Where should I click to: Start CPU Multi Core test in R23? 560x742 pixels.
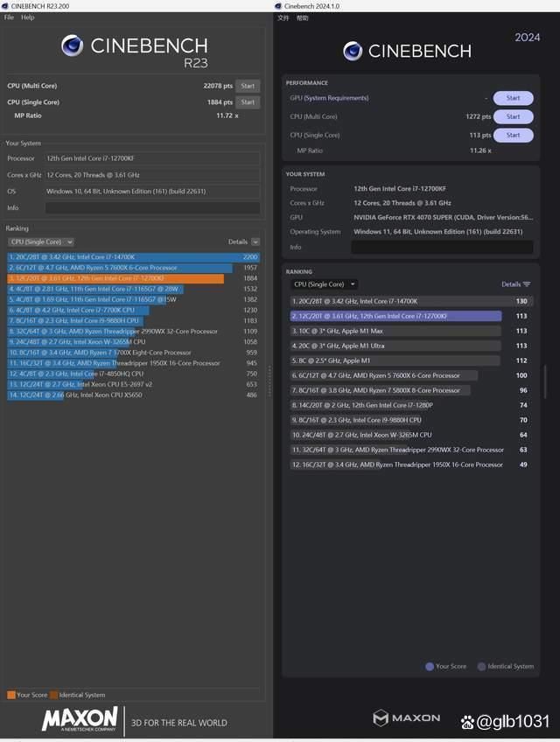(x=248, y=86)
